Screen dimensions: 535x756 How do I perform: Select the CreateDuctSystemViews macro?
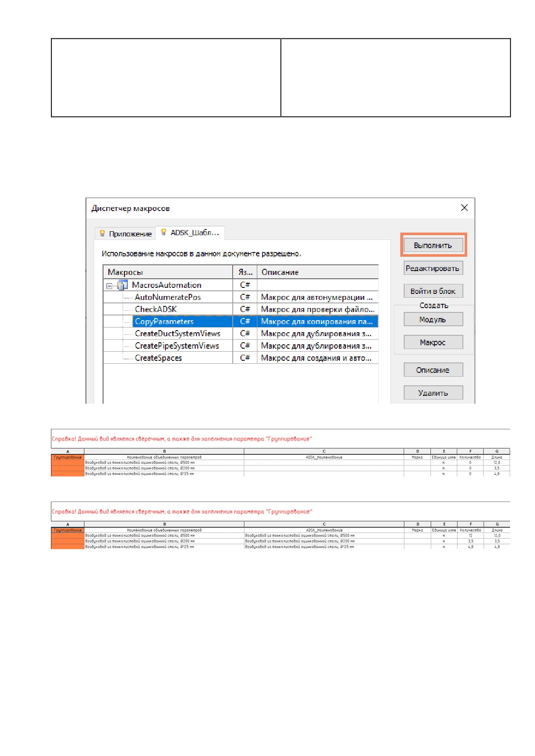pos(177,333)
